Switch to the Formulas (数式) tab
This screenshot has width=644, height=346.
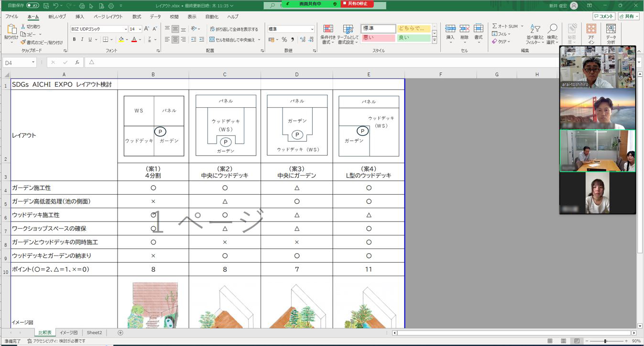[x=137, y=16]
